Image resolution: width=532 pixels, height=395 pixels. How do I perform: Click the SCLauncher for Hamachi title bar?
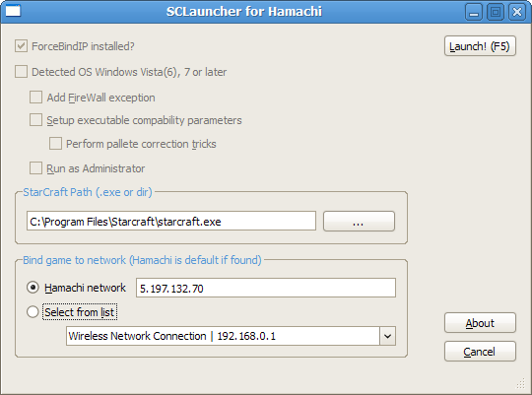[x=243, y=12]
